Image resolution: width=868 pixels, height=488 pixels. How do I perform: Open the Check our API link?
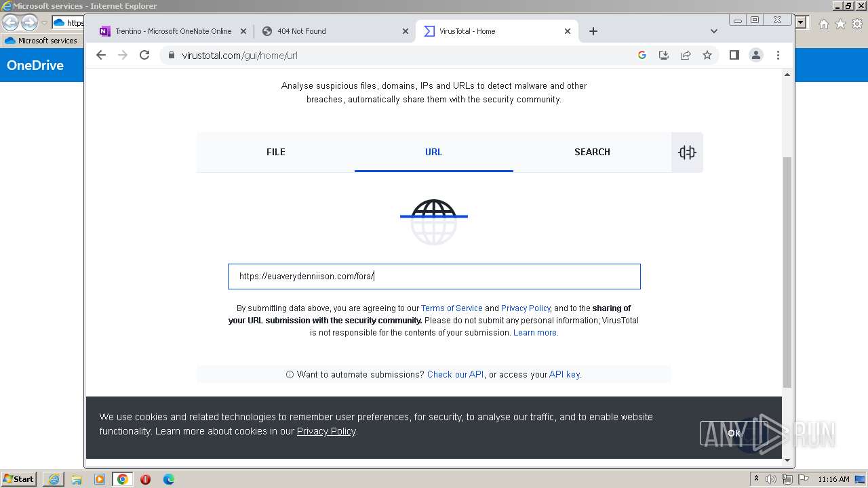pos(455,374)
